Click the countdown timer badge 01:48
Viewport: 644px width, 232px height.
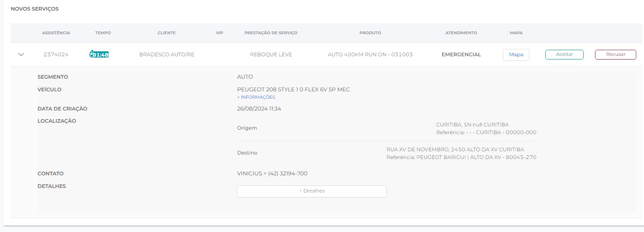click(99, 54)
